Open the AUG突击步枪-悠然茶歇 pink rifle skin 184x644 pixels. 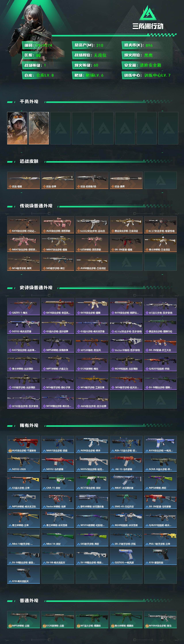point(58,225)
